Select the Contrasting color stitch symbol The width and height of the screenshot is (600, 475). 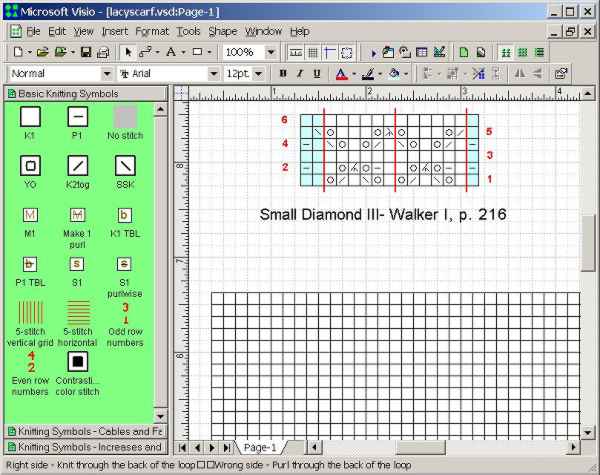[78, 360]
